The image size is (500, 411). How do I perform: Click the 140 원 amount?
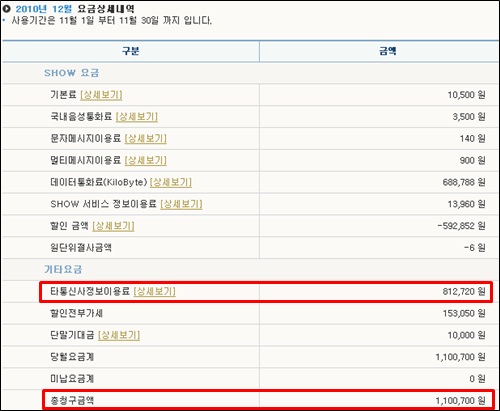click(473, 139)
